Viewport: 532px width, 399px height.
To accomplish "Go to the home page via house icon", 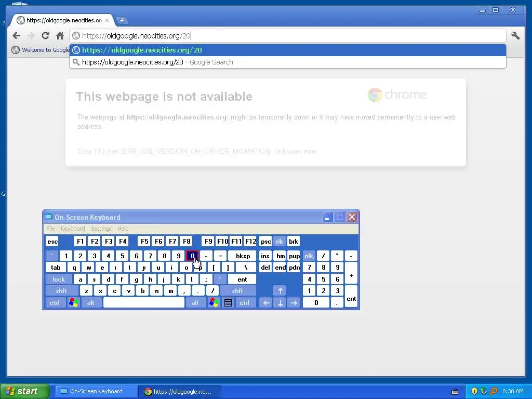I will click(x=60, y=36).
